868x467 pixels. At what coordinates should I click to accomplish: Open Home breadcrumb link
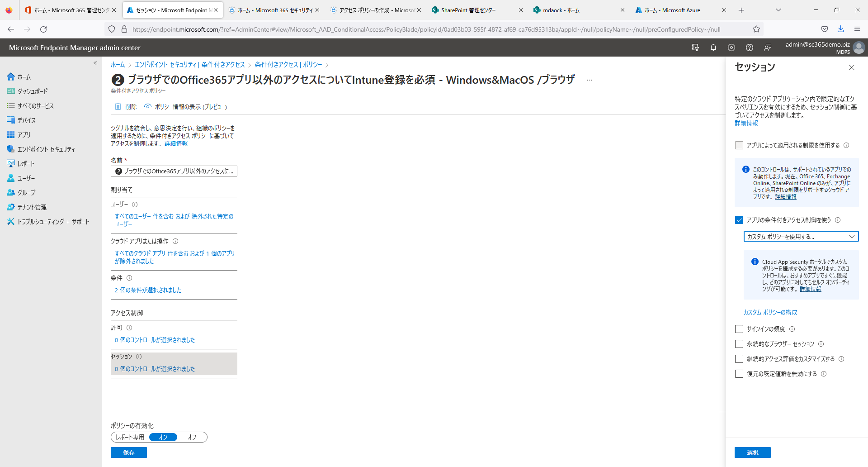[118, 65]
